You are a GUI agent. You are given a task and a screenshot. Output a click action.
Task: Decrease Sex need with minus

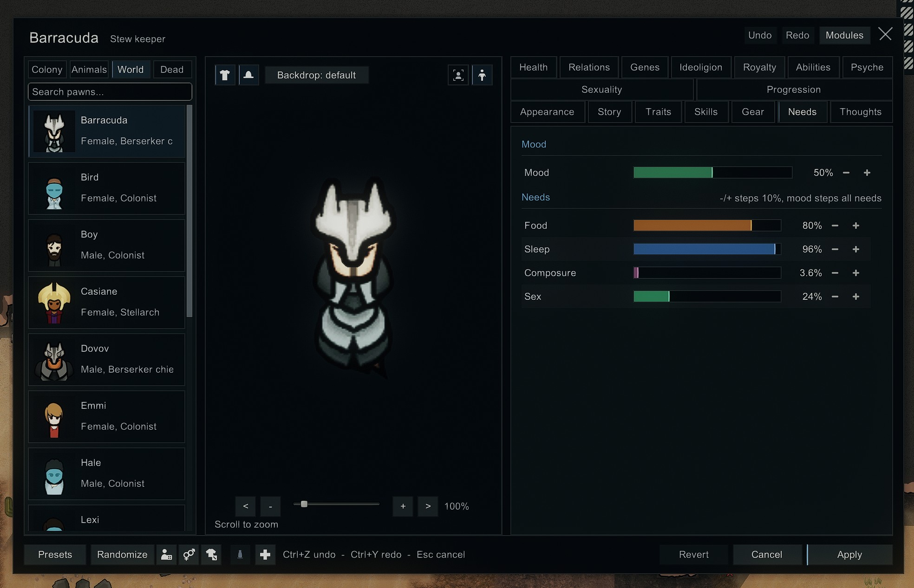pos(835,297)
